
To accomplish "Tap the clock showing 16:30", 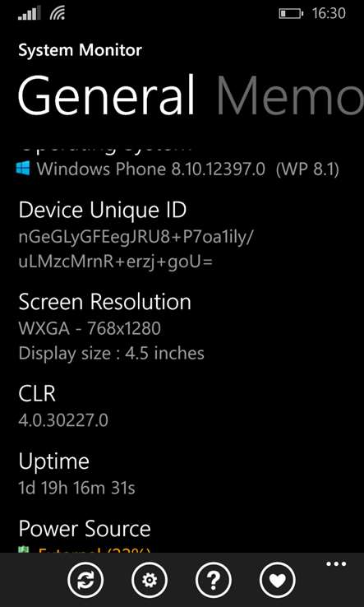I will [x=329, y=13].
